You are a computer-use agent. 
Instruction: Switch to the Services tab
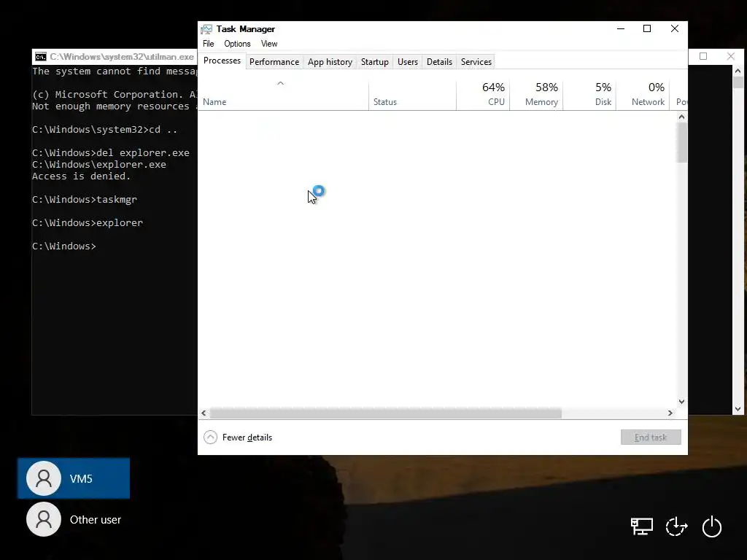coord(476,62)
